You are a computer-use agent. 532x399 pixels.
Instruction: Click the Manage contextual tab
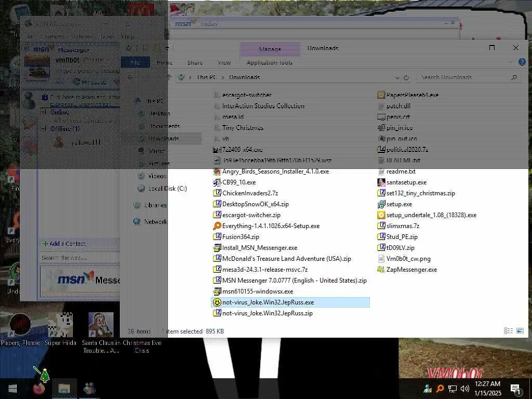click(x=270, y=49)
